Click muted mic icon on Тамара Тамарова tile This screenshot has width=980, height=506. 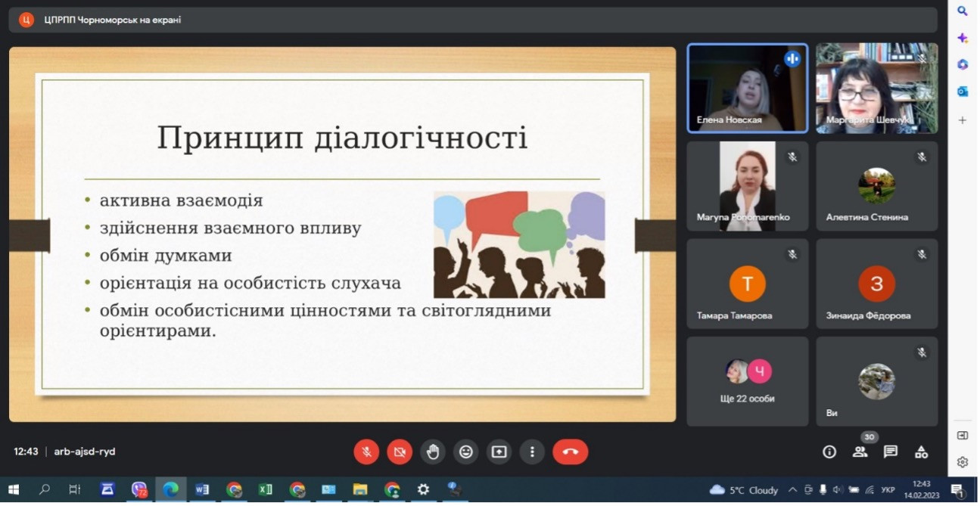[x=792, y=255]
